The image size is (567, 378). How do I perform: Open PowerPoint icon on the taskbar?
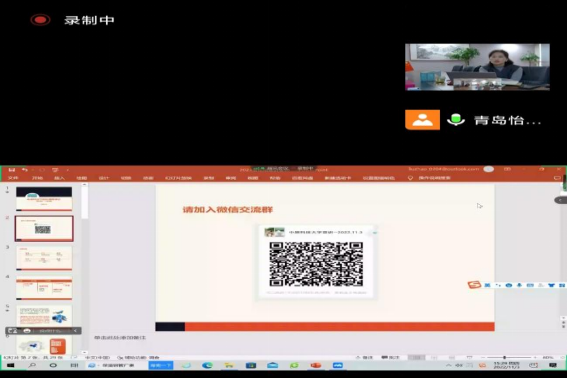click(x=316, y=365)
